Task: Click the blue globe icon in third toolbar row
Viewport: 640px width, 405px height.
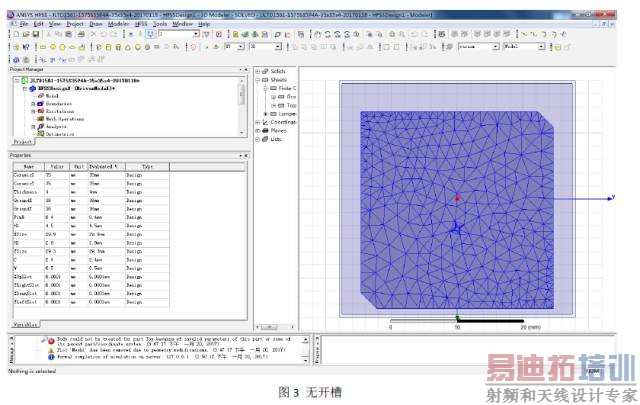Action: point(16,60)
